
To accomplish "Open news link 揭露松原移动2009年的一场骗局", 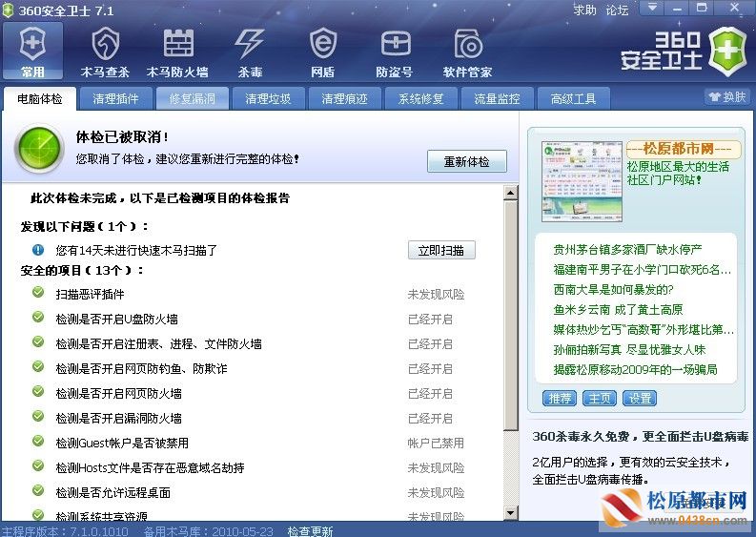I will (635, 369).
